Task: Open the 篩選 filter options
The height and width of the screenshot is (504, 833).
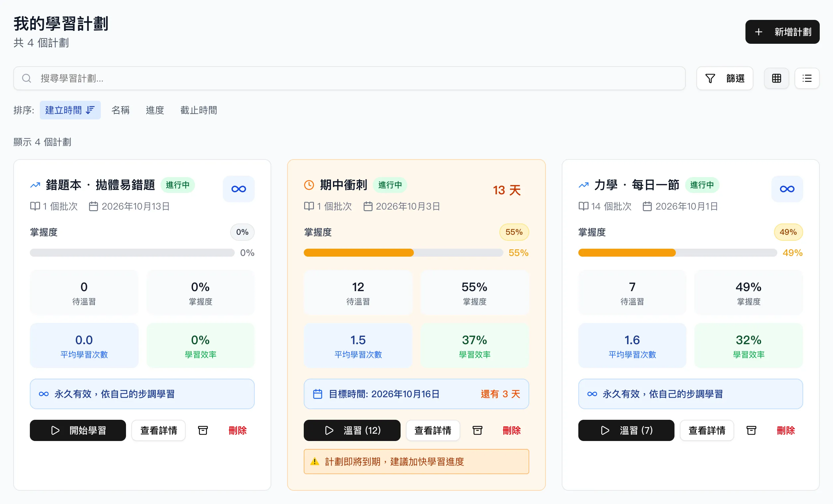Action: coord(725,79)
